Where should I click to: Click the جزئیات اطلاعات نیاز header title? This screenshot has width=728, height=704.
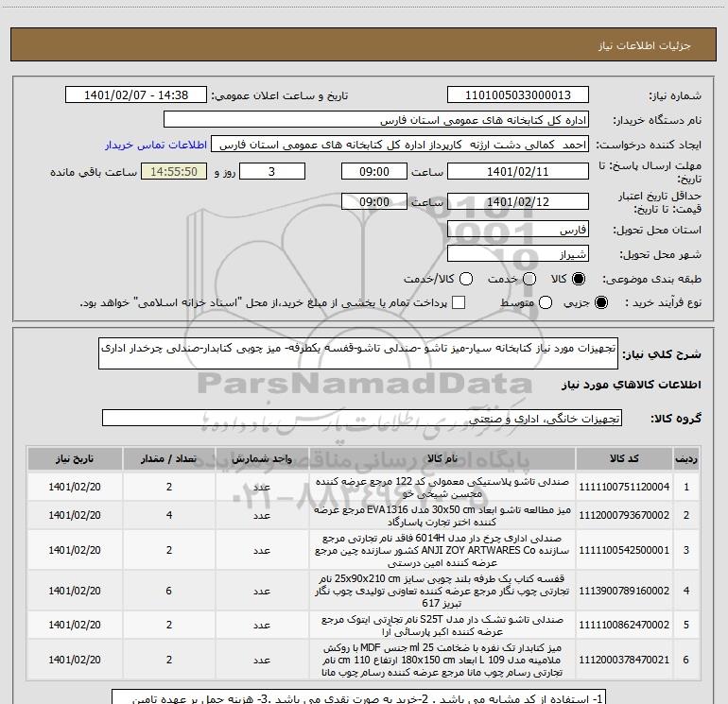coord(645,45)
